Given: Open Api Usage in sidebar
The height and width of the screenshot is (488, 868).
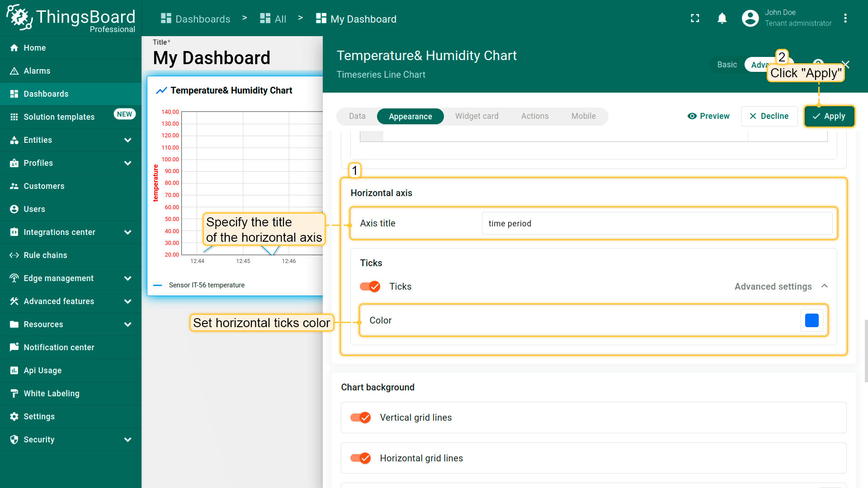Looking at the screenshot, I should pyautogui.click(x=42, y=371).
